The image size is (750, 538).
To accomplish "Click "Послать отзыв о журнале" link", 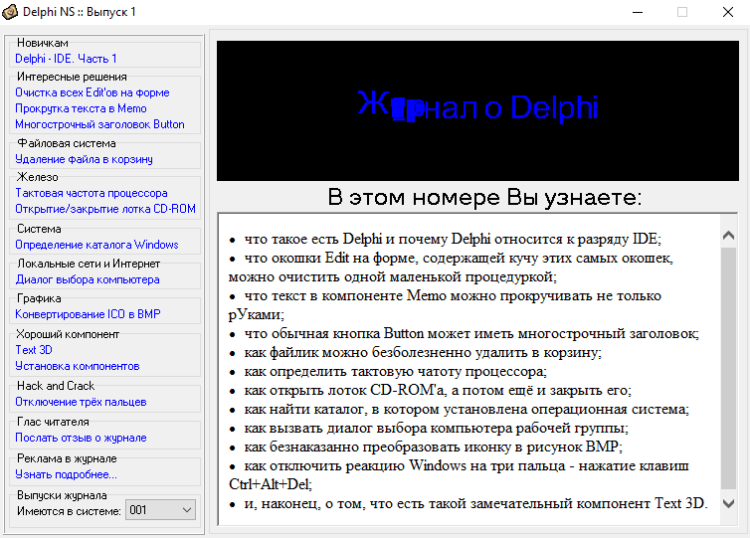I will (x=80, y=438).
